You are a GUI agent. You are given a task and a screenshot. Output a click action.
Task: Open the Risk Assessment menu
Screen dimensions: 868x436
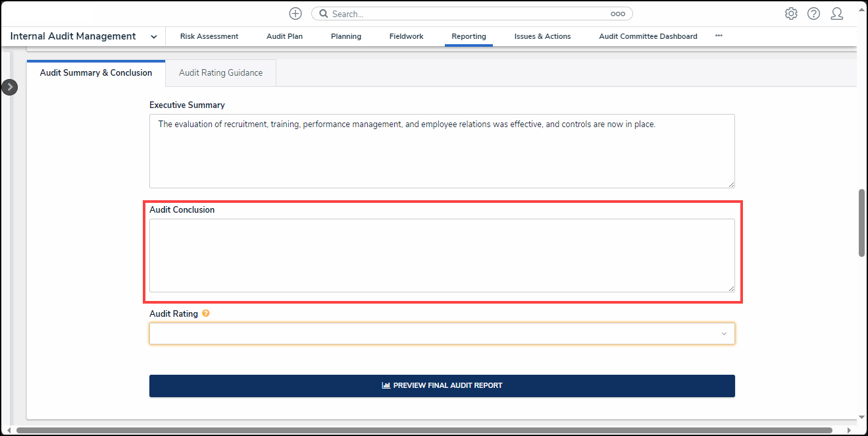point(209,37)
